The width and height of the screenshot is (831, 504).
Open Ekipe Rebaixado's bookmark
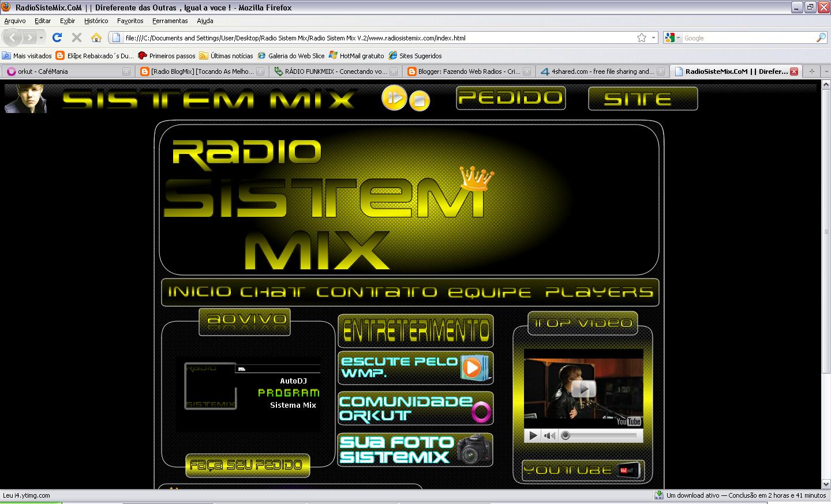click(95, 56)
